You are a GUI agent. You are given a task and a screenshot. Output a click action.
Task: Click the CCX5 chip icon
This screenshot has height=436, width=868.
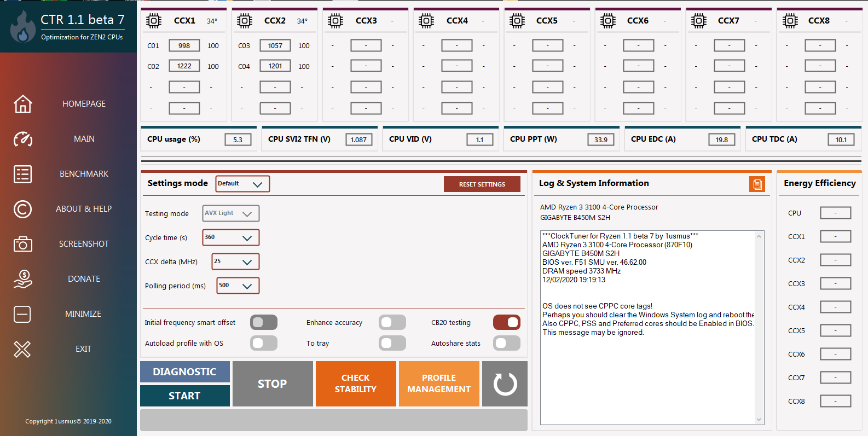tap(517, 21)
